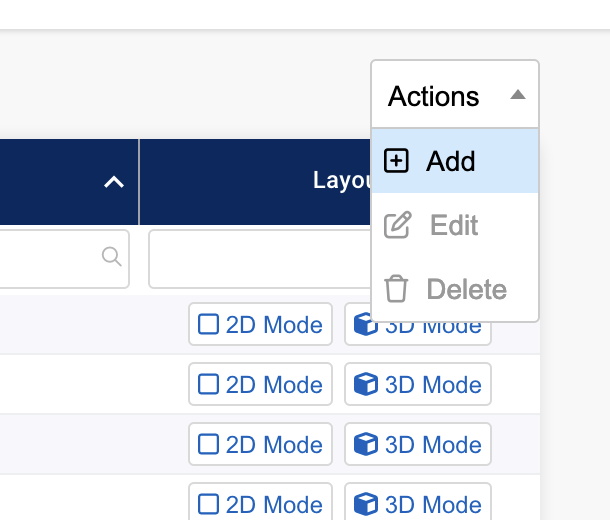Click the 3D cube icon in fourth row

coord(367,504)
